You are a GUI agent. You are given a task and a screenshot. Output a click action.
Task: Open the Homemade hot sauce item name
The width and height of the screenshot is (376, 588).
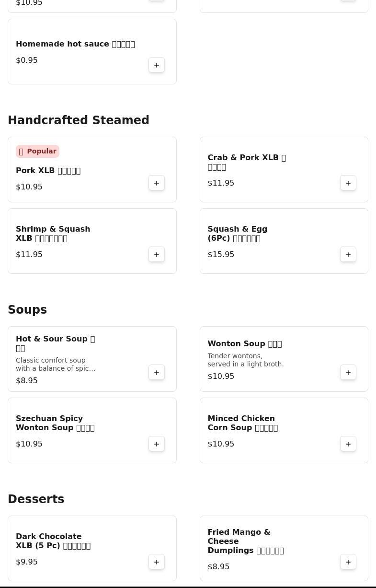75,44
